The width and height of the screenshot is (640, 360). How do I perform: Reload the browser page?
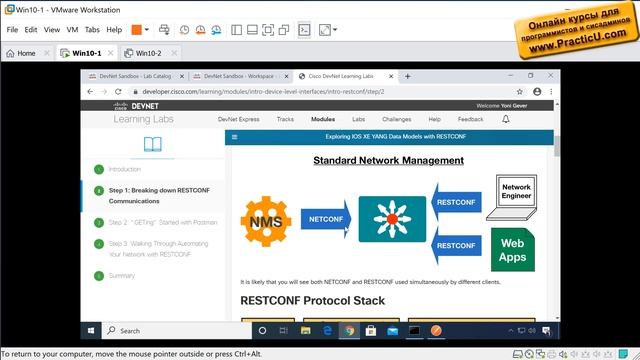118,92
